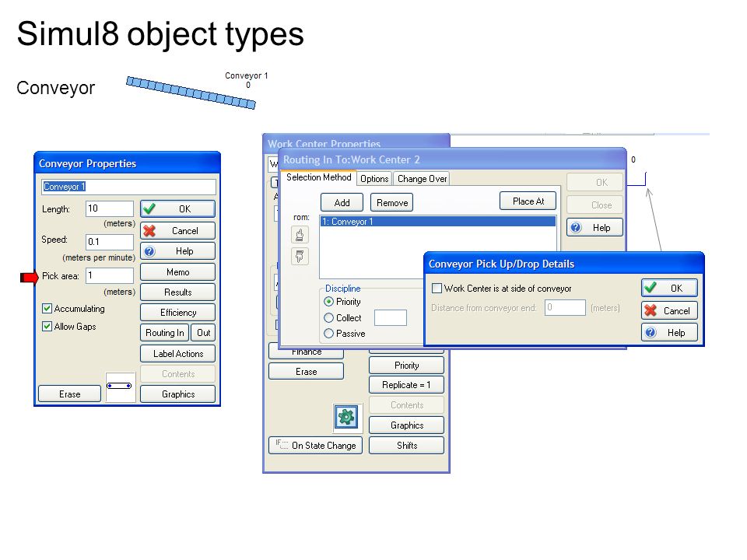Click Graphics in Work Center Properties
The image size is (747, 560).
(x=406, y=425)
